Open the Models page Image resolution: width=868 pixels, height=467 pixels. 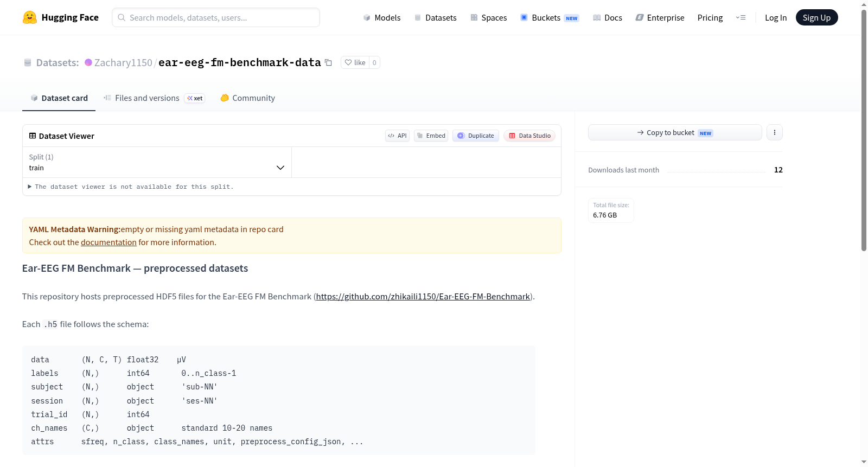(x=382, y=17)
